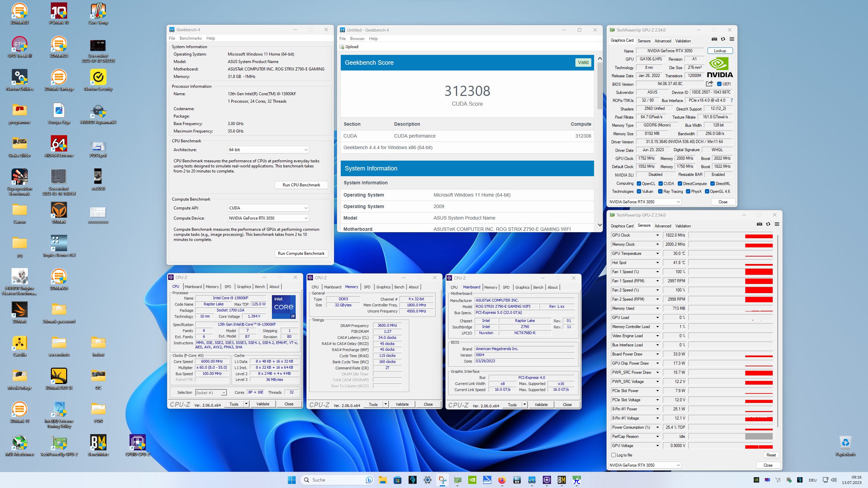Open the VRMark desktop icon
The height and width of the screenshot is (488, 868).
(x=59, y=213)
